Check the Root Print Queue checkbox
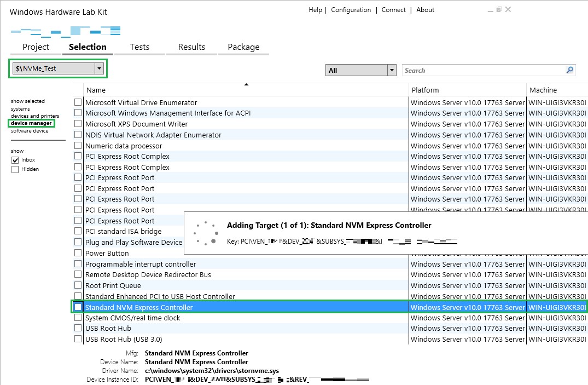 [x=78, y=285]
